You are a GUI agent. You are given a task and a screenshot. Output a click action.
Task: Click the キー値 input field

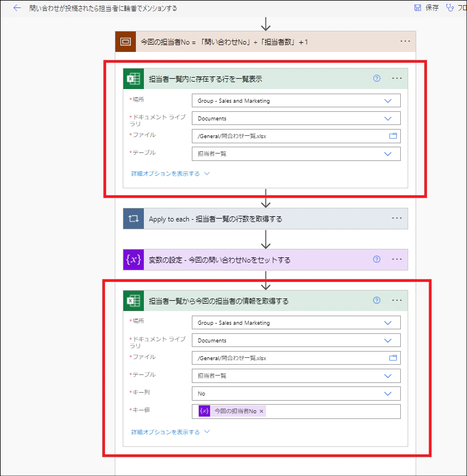pyautogui.click(x=296, y=412)
